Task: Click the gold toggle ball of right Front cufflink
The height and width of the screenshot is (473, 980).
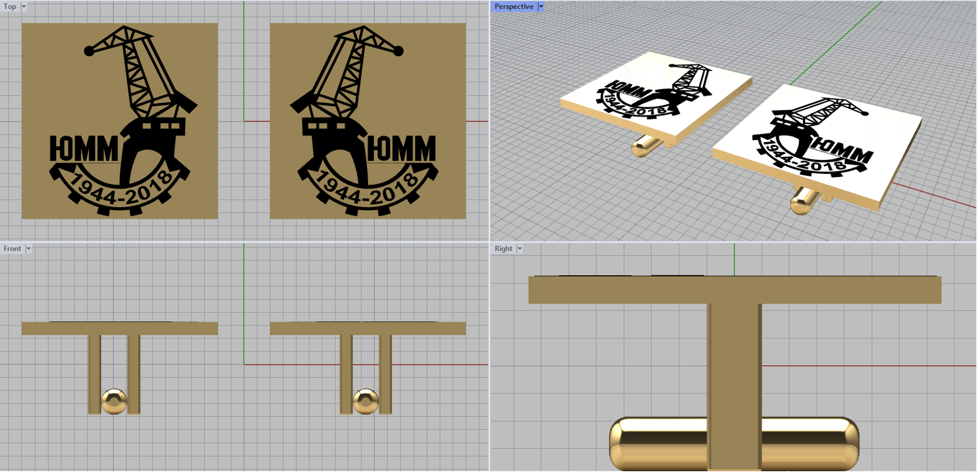Action: point(366,401)
